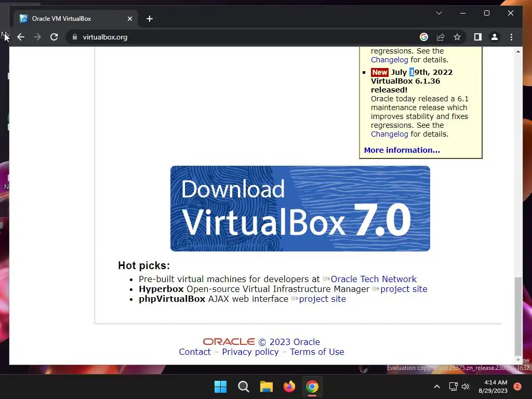Click the phpVirtualBox bold text
The image size is (532, 399).
[172, 299]
